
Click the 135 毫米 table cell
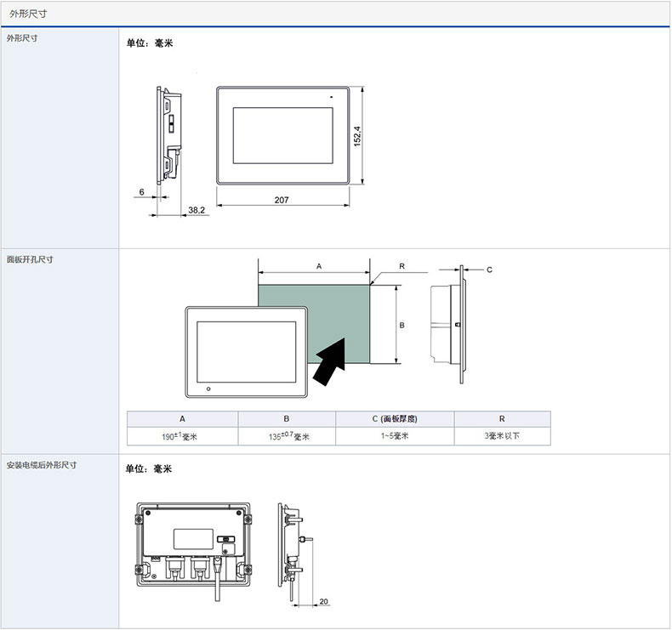[287, 436]
